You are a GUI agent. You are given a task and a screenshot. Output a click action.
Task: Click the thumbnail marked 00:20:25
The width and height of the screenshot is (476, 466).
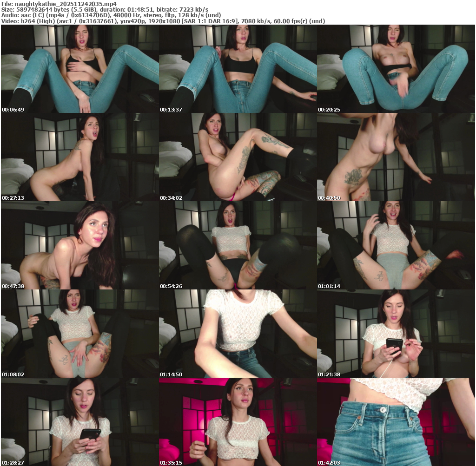396,69
